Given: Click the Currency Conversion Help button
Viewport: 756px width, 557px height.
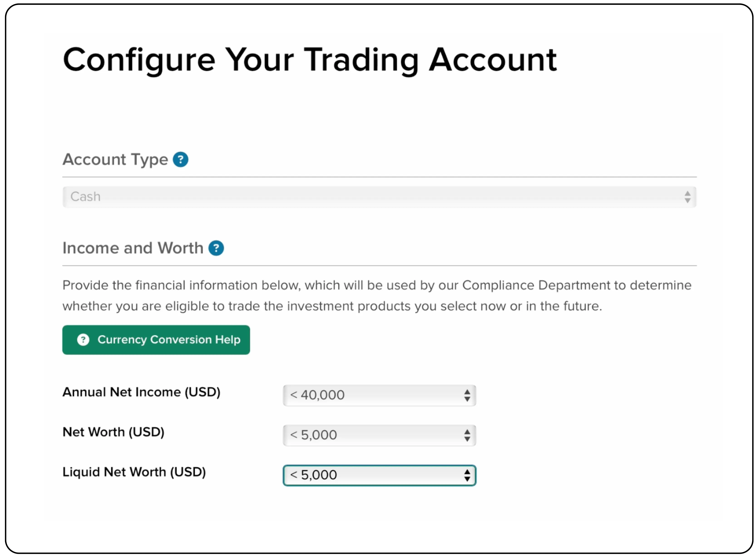Looking at the screenshot, I should click(x=156, y=340).
